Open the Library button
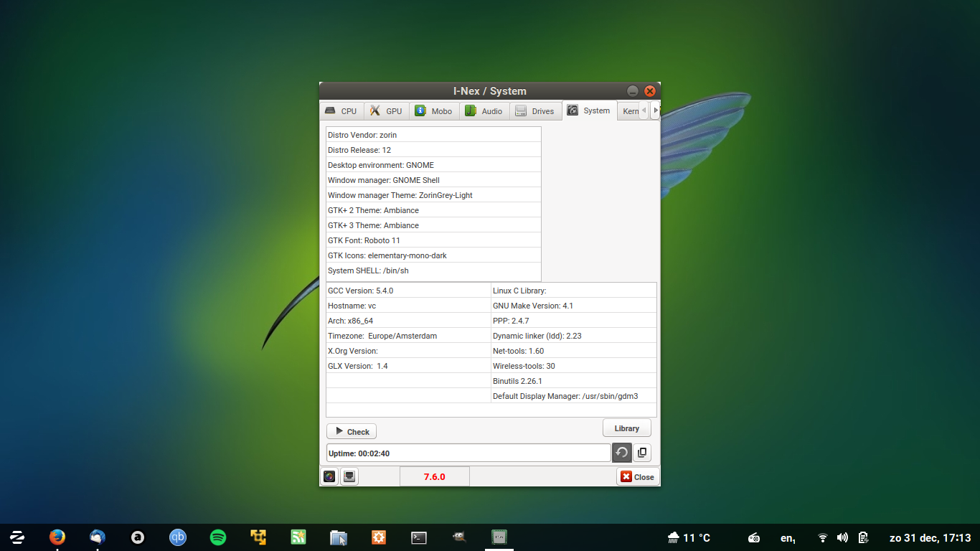The width and height of the screenshot is (980, 551). (627, 428)
